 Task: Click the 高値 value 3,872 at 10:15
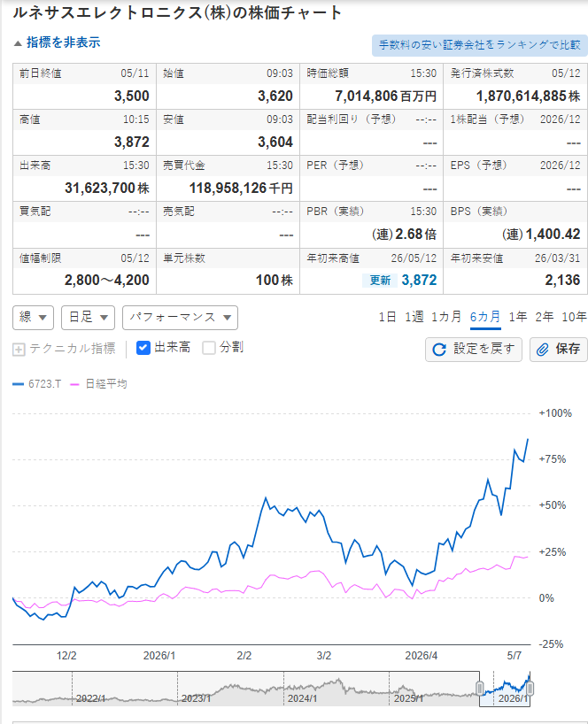click(132, 142)
